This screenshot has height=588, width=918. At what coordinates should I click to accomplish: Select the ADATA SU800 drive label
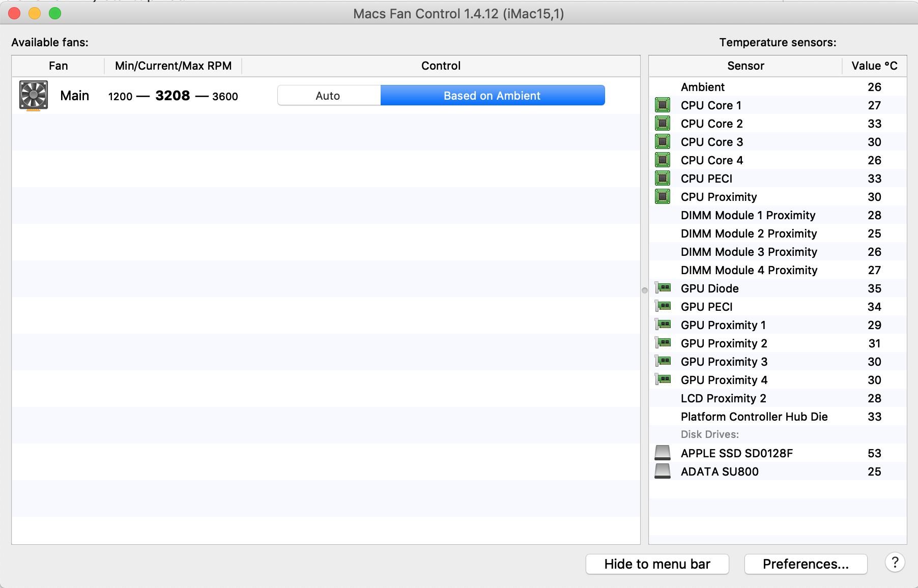pyautogui.click(x=720, y=472)
